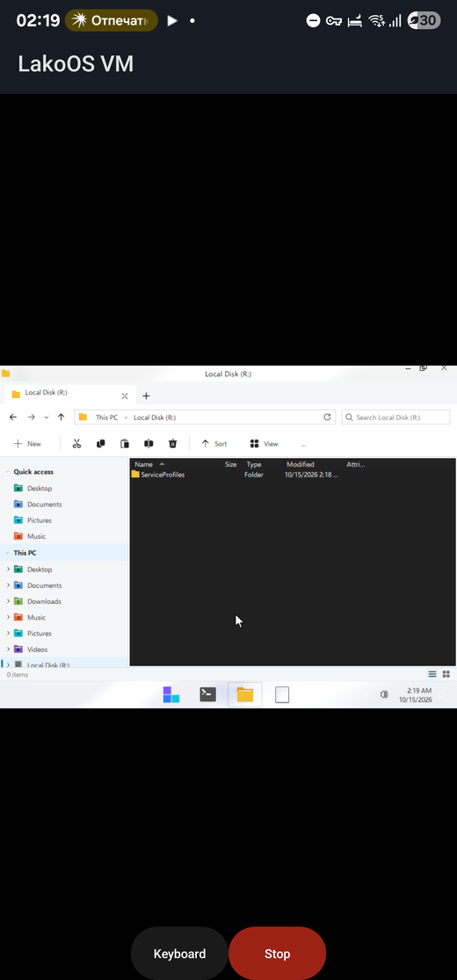Open the See more ellipsis menu
Viewport: 457px width, 980px height.
pyautogui.click(x=303, y=445)
